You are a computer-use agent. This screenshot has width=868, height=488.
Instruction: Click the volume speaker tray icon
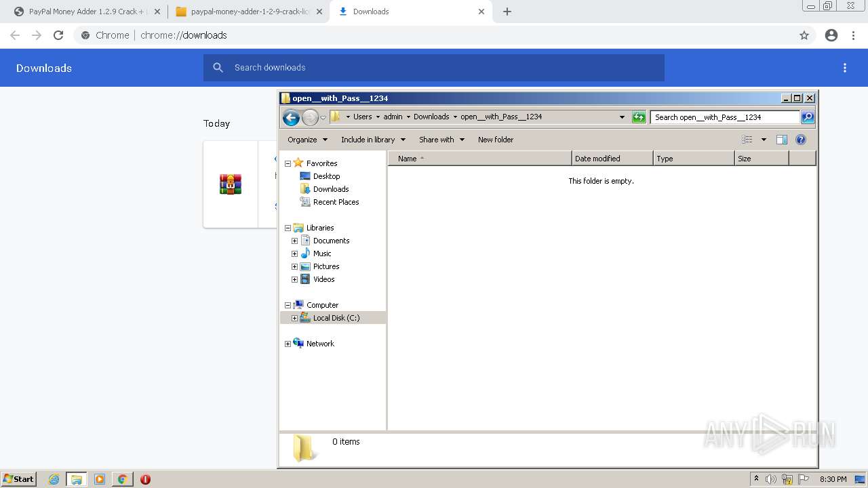[771, 479]
